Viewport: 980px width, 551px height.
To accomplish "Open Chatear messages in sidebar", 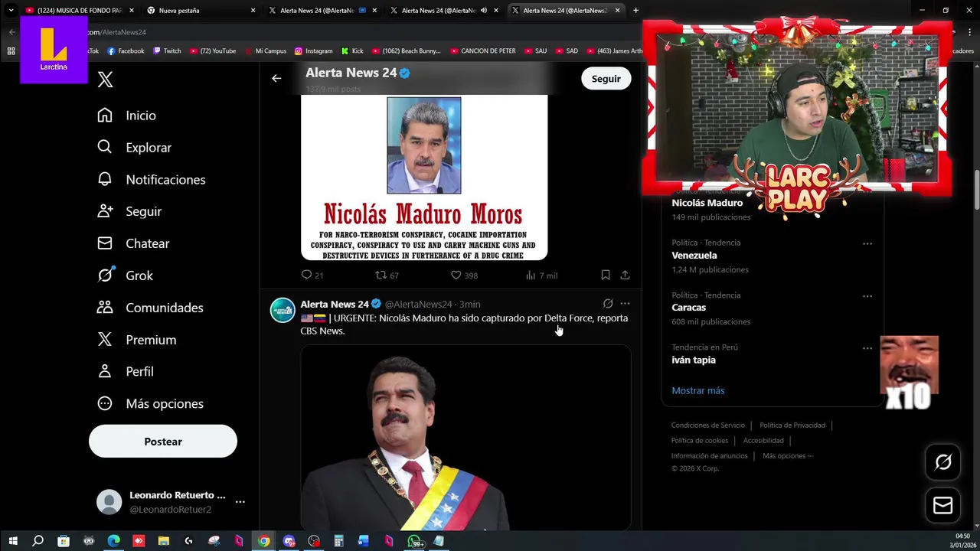I will [x=133, y=243].
